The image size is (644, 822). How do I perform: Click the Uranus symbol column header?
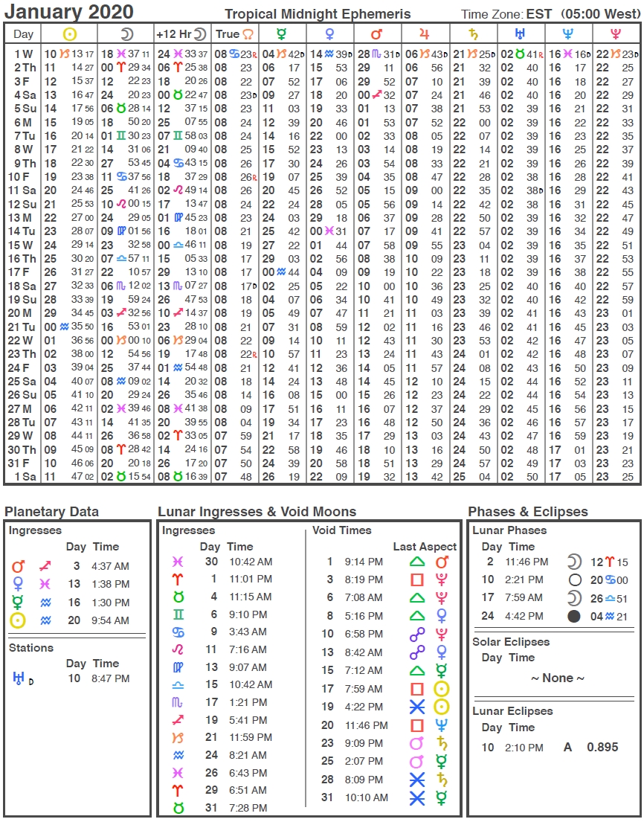[520, 35]
